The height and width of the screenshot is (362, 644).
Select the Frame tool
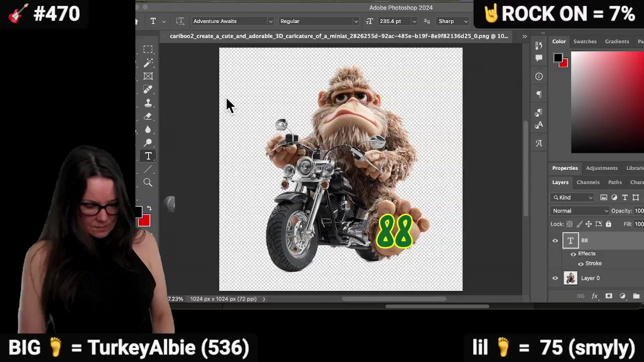148,76
